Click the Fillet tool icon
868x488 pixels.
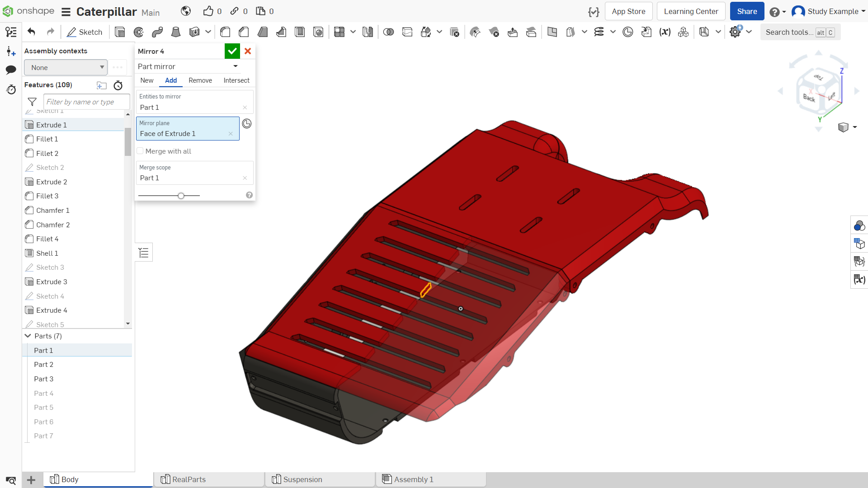click(x=225, y=32)
